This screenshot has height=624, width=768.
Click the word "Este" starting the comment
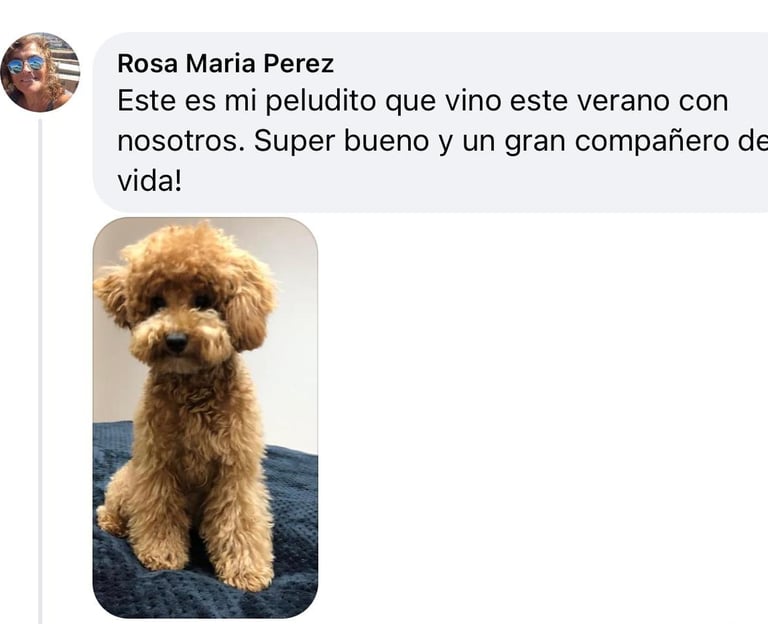coord(147,101)
